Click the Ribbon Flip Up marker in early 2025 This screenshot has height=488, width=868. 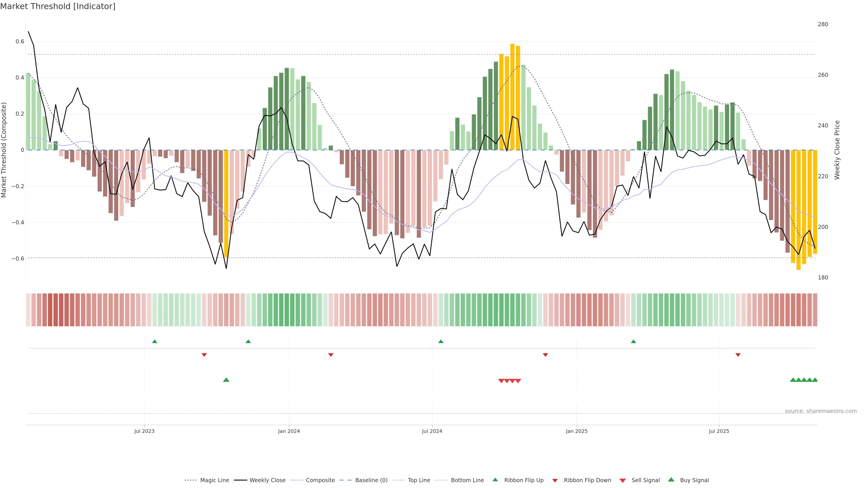tap(633, 342)
